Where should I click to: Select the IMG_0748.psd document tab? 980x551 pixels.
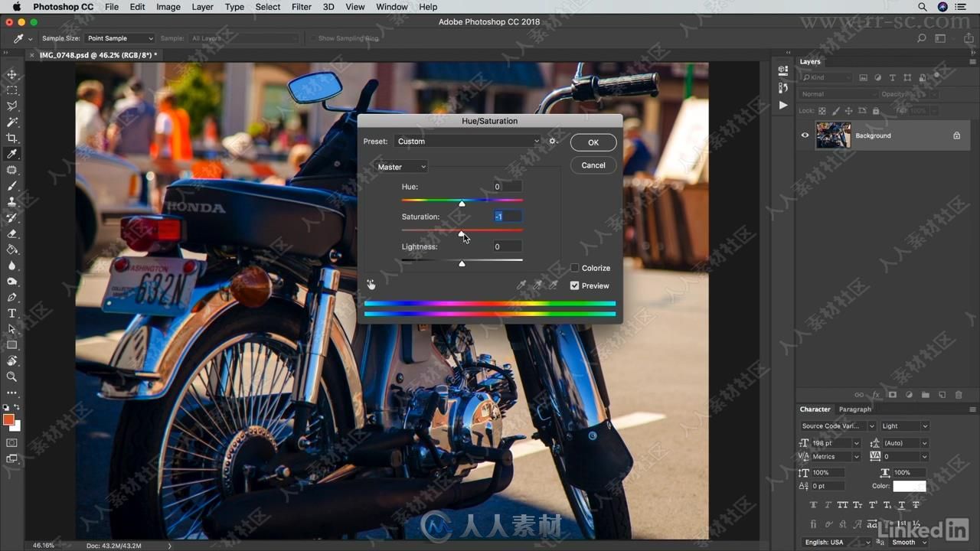pyautogui.click(x=97, y=55)
